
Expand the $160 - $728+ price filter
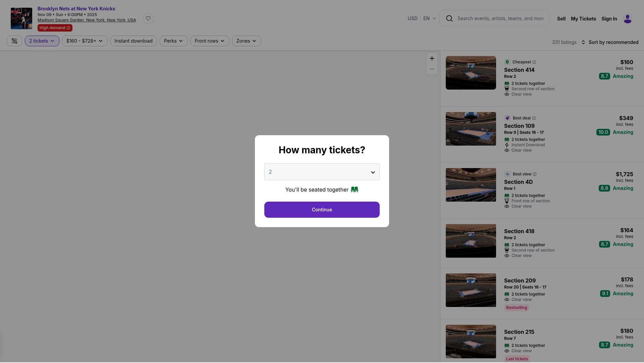tap(85, 41)
